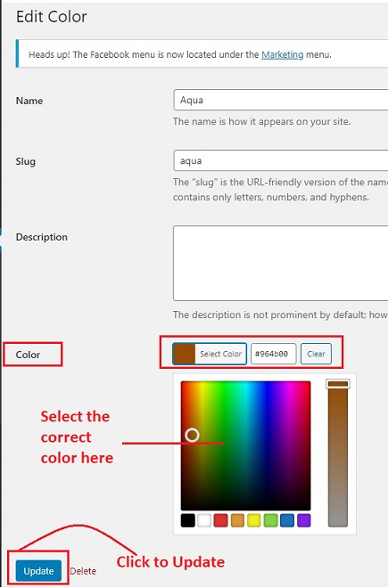This screenshot has height=588, width=388.
Task: Click the Clear color button
Action: coord(316,354)
